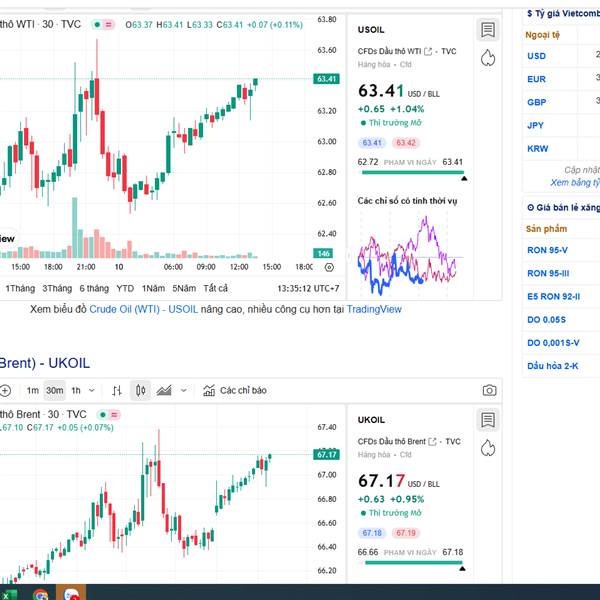Click volume label 146 on WTI chart
This screenshot has height=600, width=600.
[323, 253]
